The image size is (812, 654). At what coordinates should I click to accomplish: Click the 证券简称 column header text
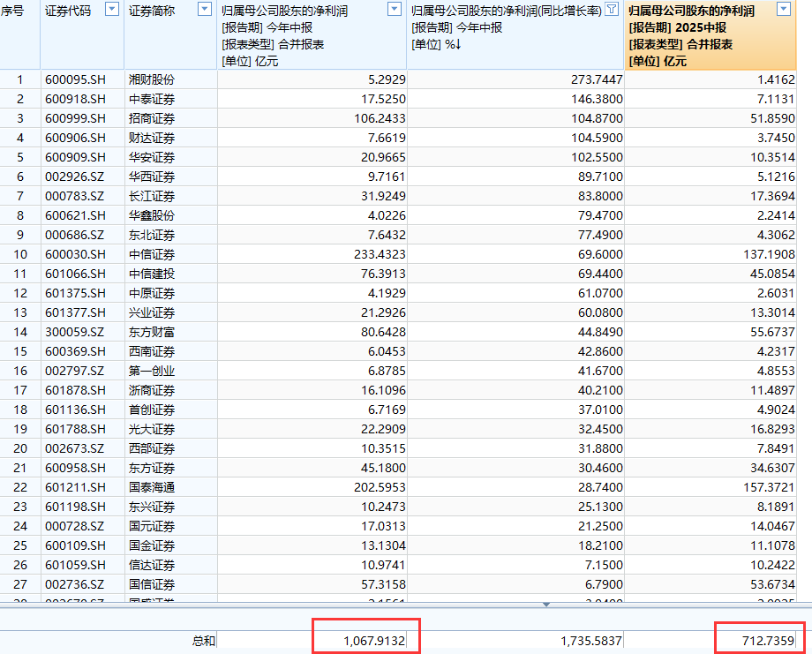pyautogui.click(x=152, y=11)
